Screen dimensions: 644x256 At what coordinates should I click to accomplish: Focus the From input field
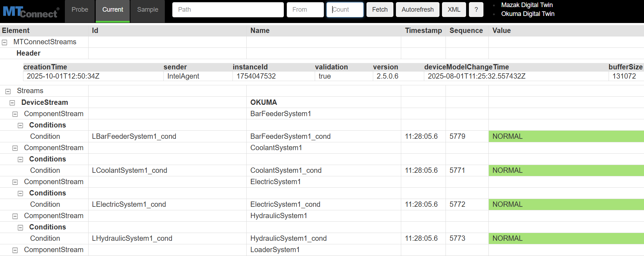click(x=305, y=10)
